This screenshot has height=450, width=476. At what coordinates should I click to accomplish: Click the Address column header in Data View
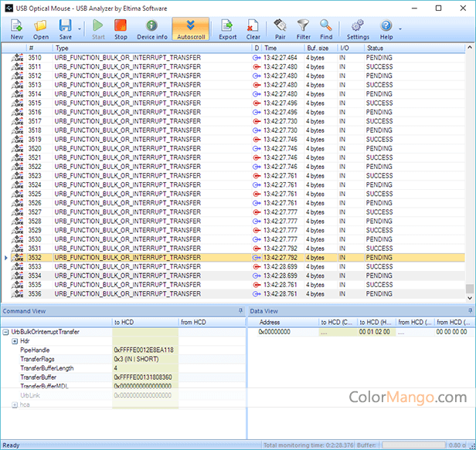pyautogui.click(x=284, y=322)
